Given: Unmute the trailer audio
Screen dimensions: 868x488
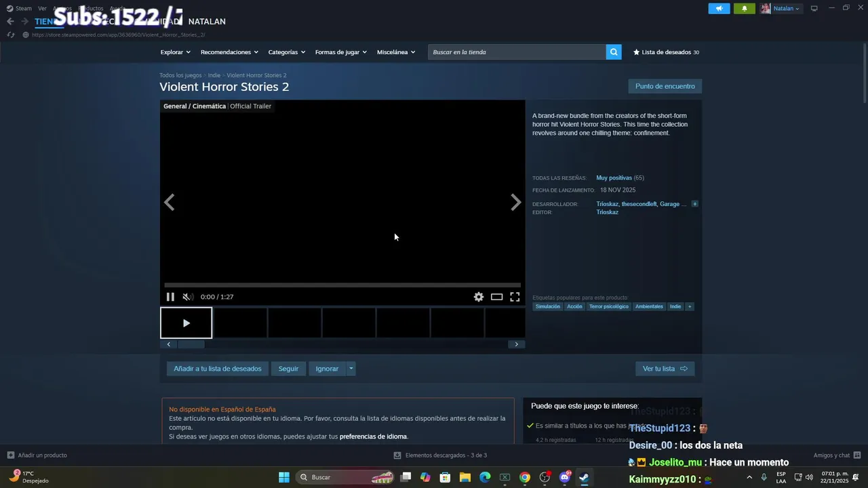Looking at the screenshot, I should click(x=188, y=297).
